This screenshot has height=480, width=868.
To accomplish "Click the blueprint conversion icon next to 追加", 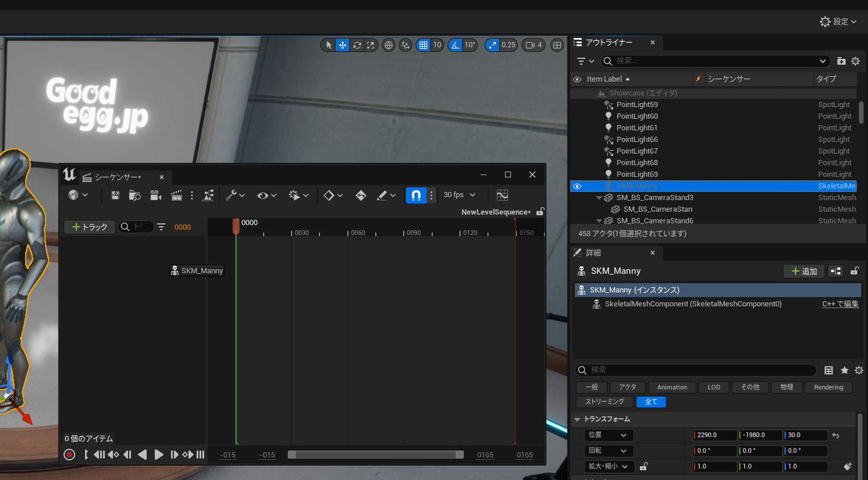I will click(835, 271).
